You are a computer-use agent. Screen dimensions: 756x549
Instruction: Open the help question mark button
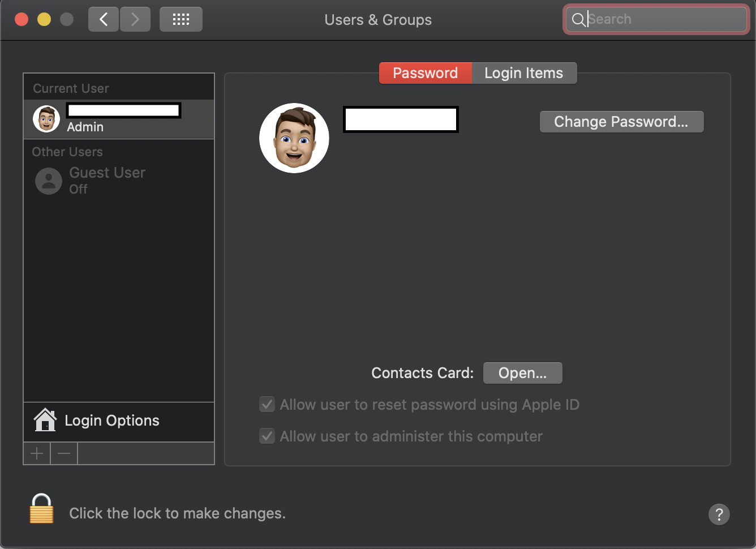pos(719,514)
